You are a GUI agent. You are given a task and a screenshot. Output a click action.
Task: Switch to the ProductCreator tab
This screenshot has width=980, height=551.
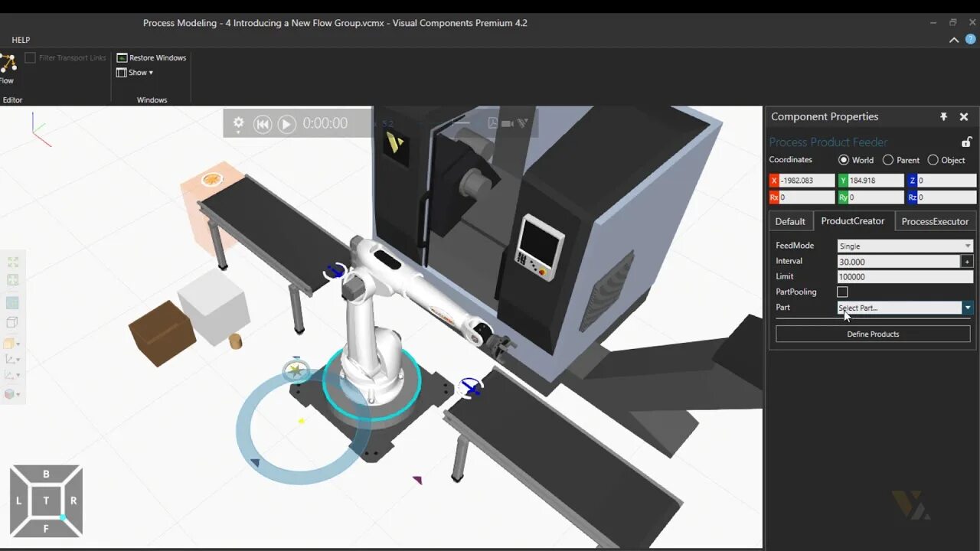[853, 220]
